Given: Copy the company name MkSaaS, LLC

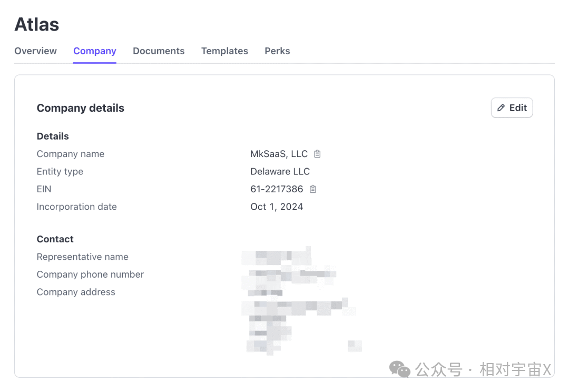Looking at the screenshot, I should click(x=317, y=154).
